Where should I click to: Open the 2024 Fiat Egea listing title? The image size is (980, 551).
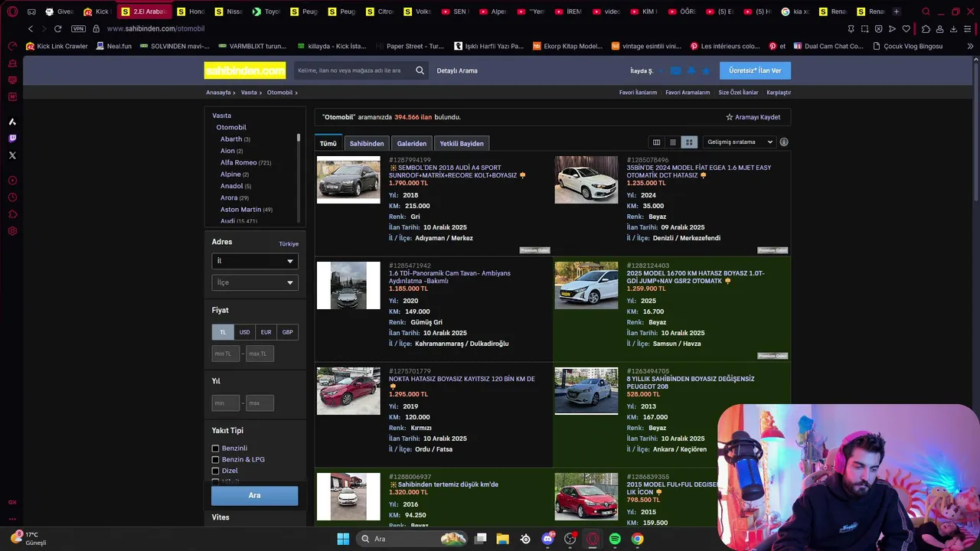point(699,171)
